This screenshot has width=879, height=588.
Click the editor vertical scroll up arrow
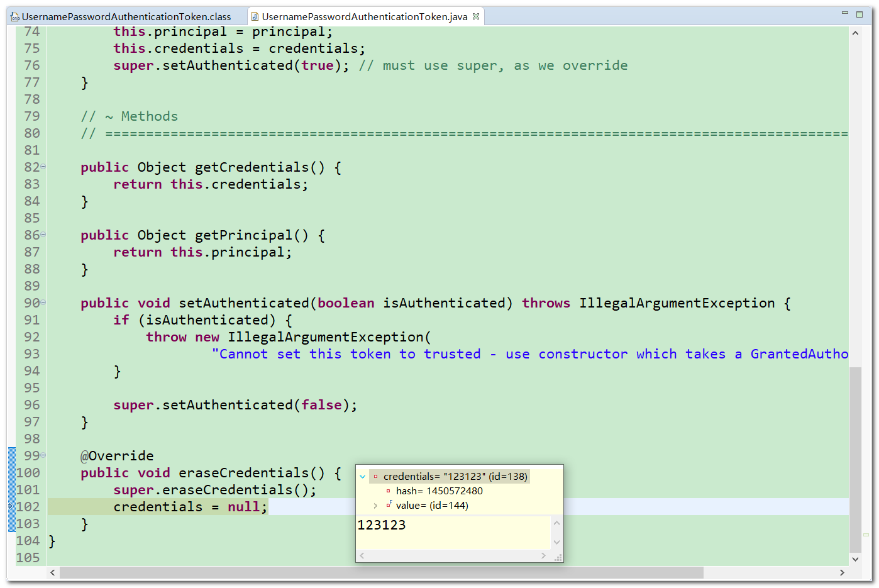(x=855, y=33)
